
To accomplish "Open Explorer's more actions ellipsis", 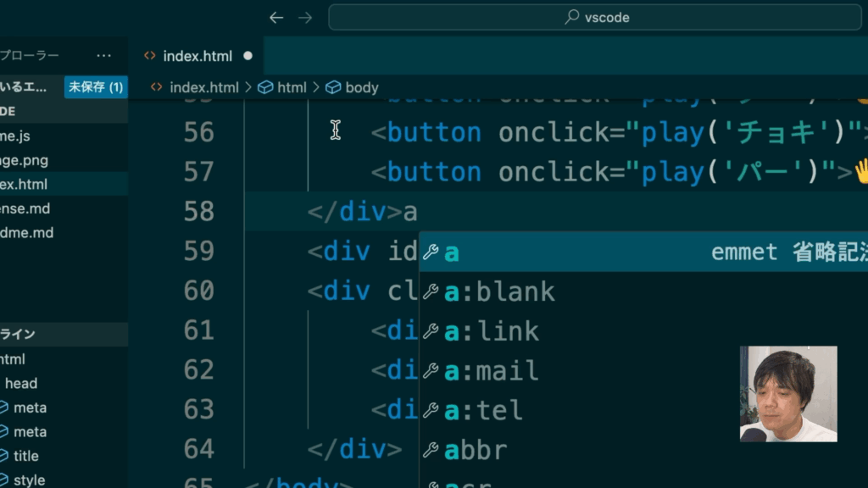I will 103,56.
